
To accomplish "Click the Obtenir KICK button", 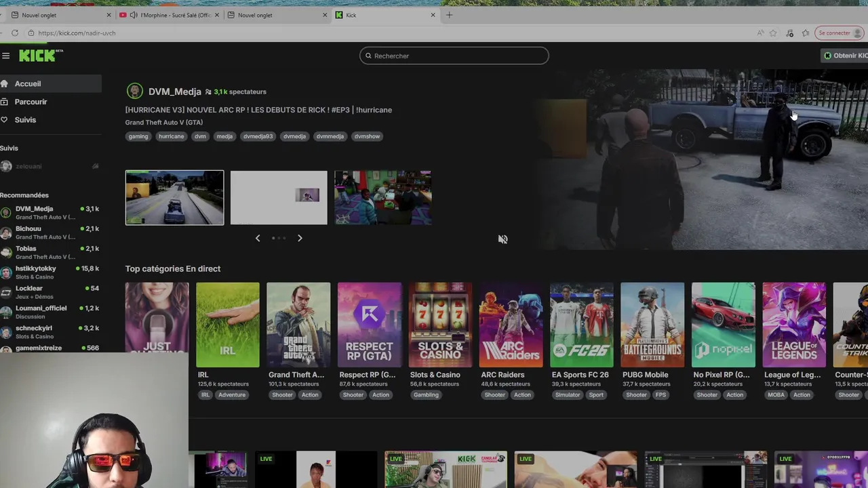I will 844,56.
